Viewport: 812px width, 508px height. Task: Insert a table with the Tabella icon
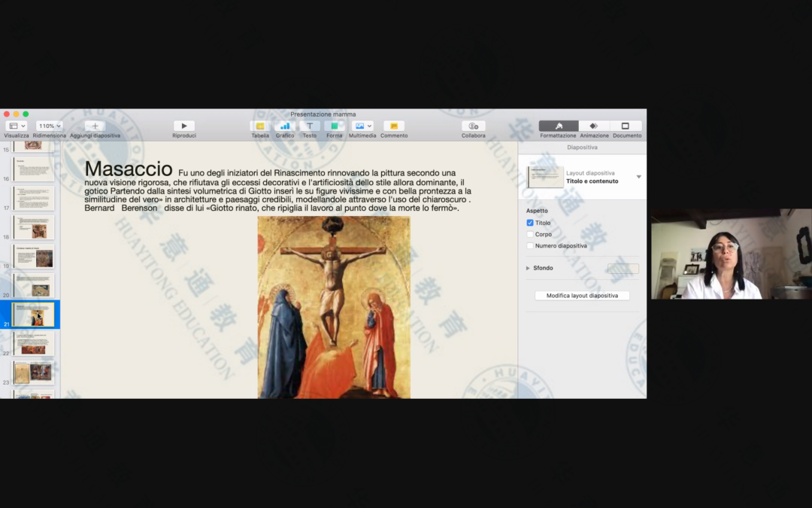click(260, 126)
